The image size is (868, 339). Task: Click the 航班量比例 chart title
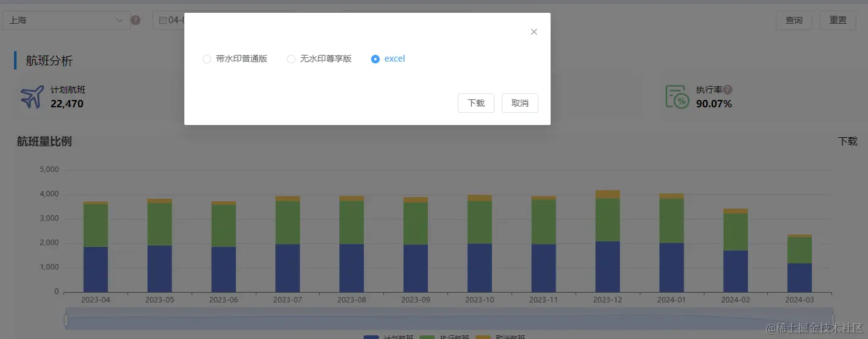pyautogui.click(x=45, y=141)
